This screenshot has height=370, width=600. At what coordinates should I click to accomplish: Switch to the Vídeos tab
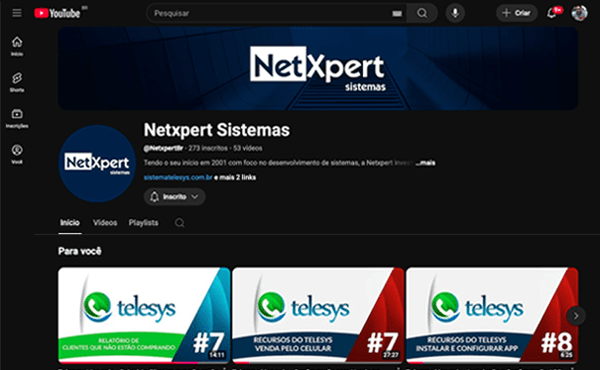point(105,223)
